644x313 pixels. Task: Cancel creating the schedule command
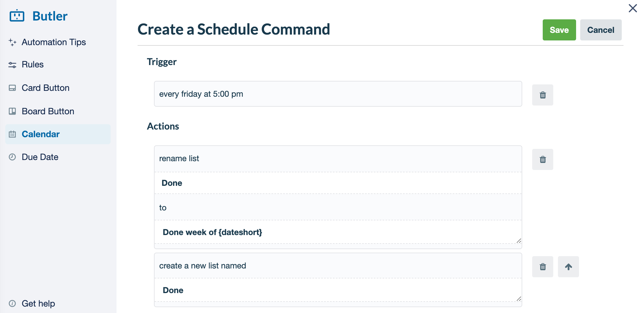point(601,30)
